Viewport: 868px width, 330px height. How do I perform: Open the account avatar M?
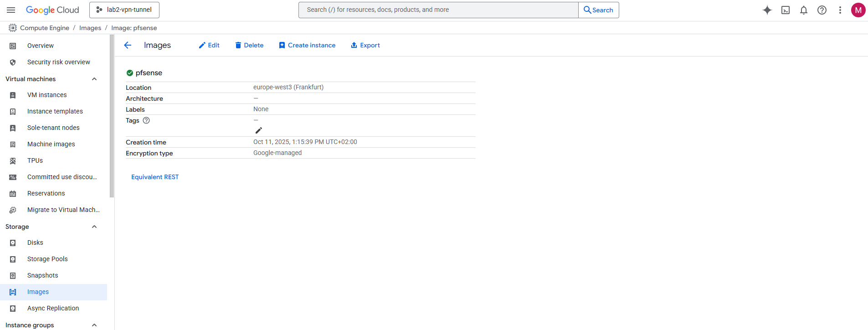(858, 10)
